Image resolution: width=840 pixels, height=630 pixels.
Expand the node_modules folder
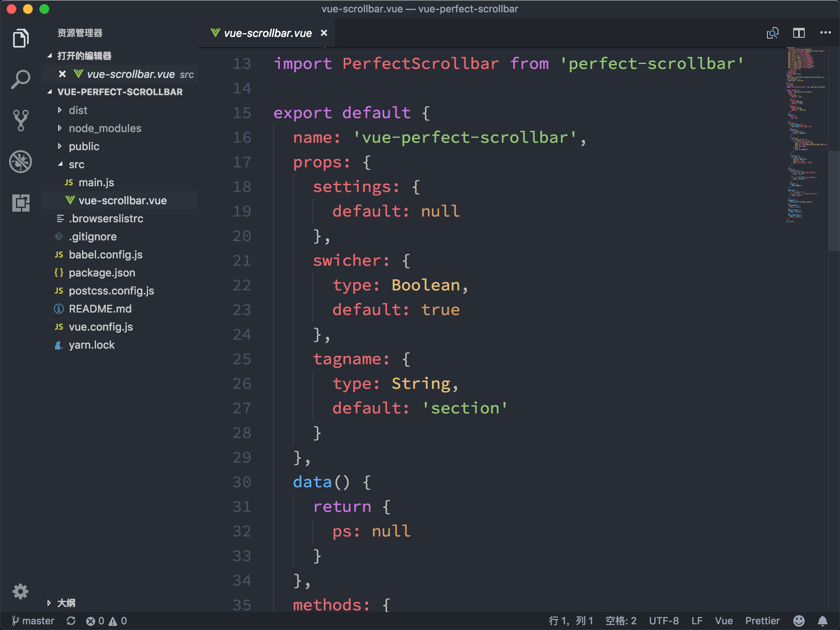pyautogui.click(x=105, y=128)
